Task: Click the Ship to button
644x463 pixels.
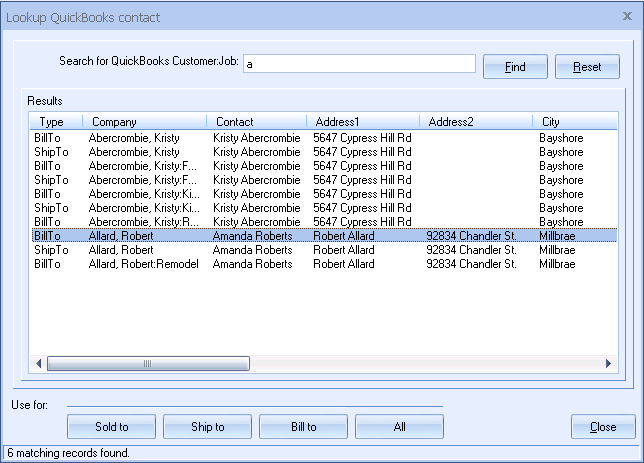Action: pos(207,427)
